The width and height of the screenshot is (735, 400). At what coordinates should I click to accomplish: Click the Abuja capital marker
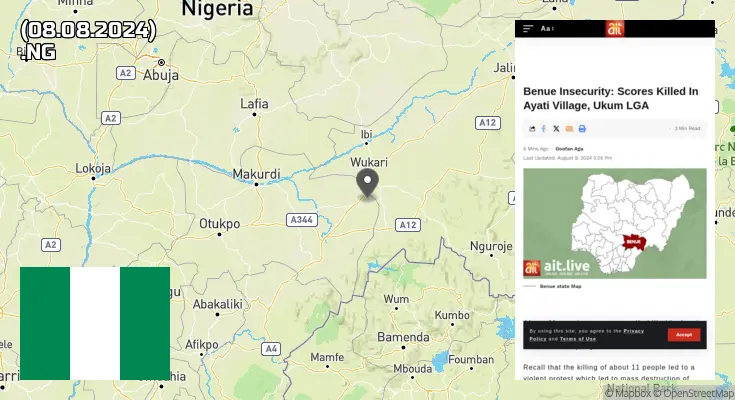pos(161,62)
